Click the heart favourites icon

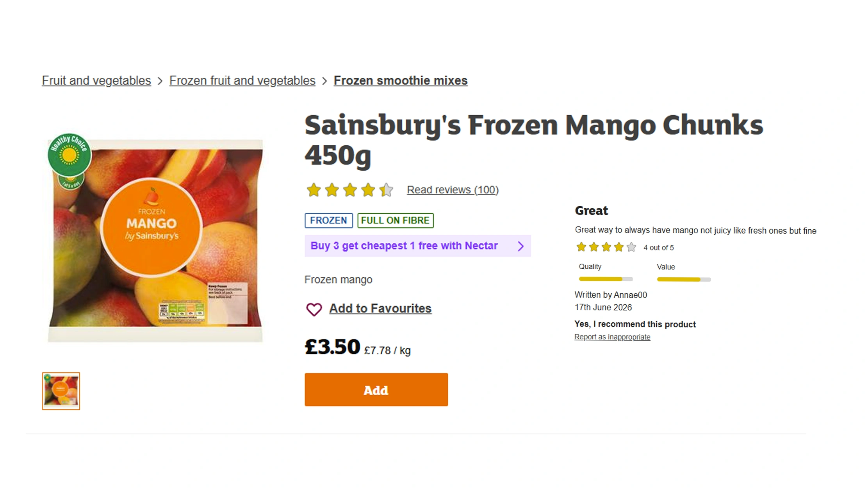click(x=314, y=309)
